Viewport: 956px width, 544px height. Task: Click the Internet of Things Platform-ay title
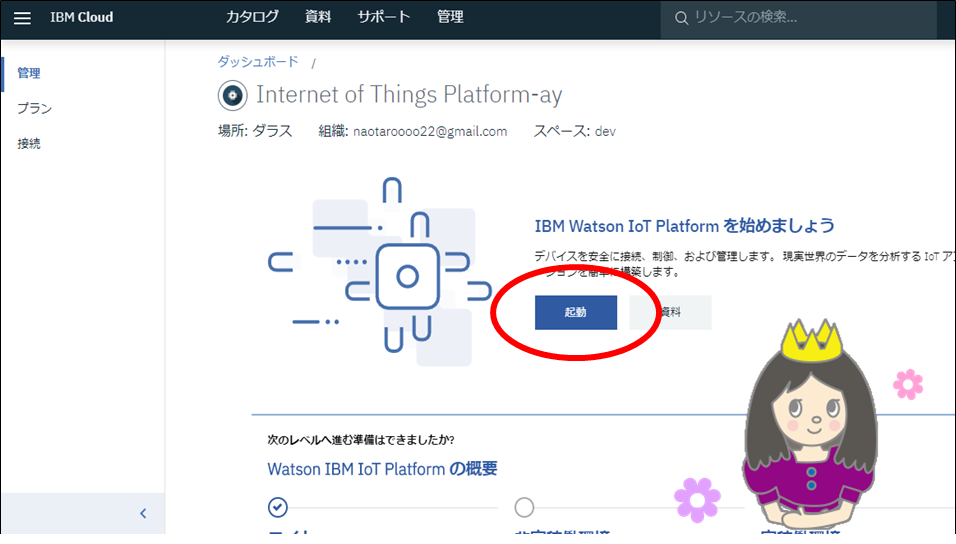[x=409, y=95]
